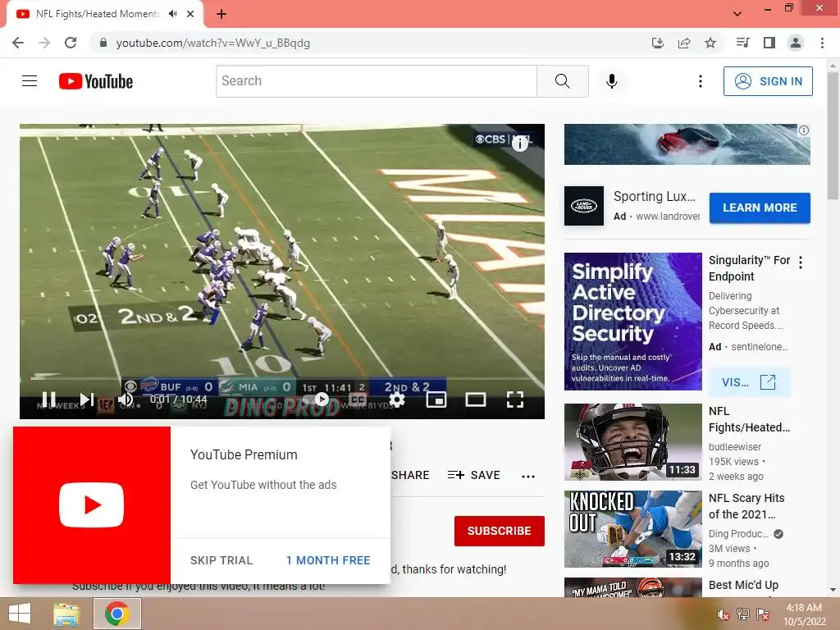Open Action Center flag icon

pos(763,614)
